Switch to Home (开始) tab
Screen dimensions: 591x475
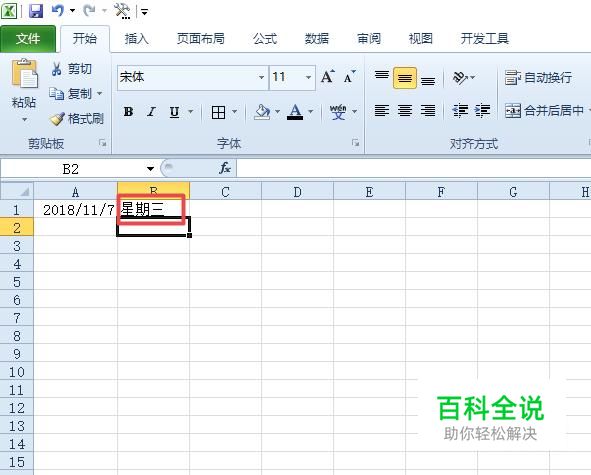tap(85, 38)
